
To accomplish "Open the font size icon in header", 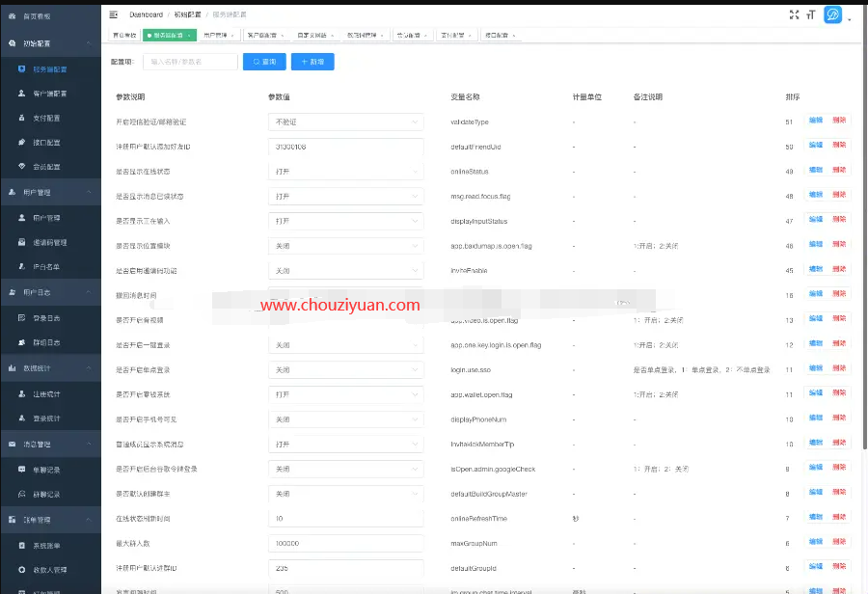I will (811, 14).
